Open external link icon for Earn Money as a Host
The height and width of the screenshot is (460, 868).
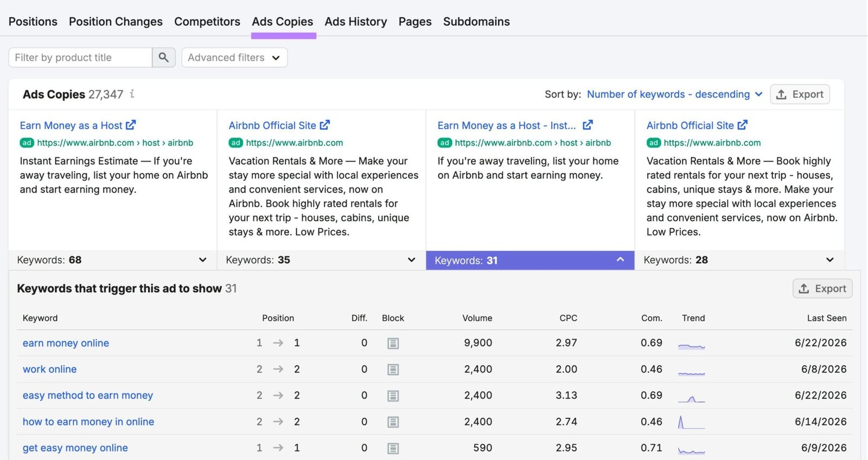[x=131, y=125]
